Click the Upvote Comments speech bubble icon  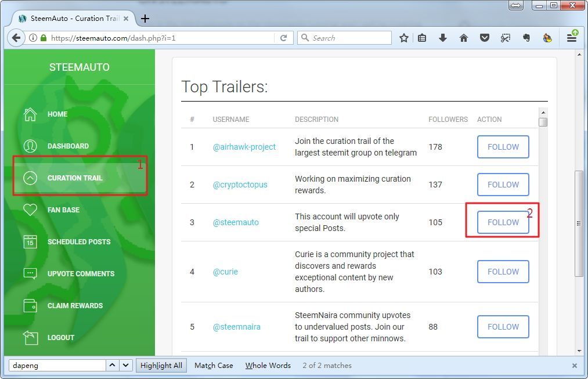point(30,274)
